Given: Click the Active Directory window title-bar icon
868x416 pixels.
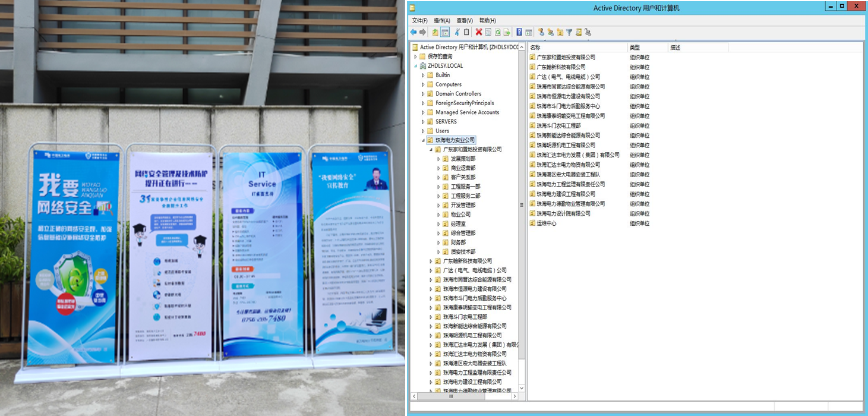Looking at the screenshot, I should pos(412,8).
